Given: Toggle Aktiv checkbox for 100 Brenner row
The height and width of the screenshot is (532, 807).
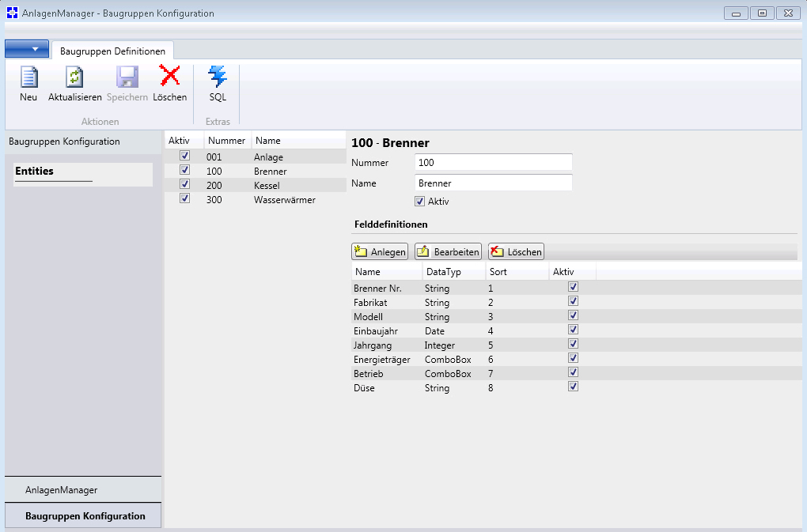Looking at the screenshot, I should (x=185, y=170).
